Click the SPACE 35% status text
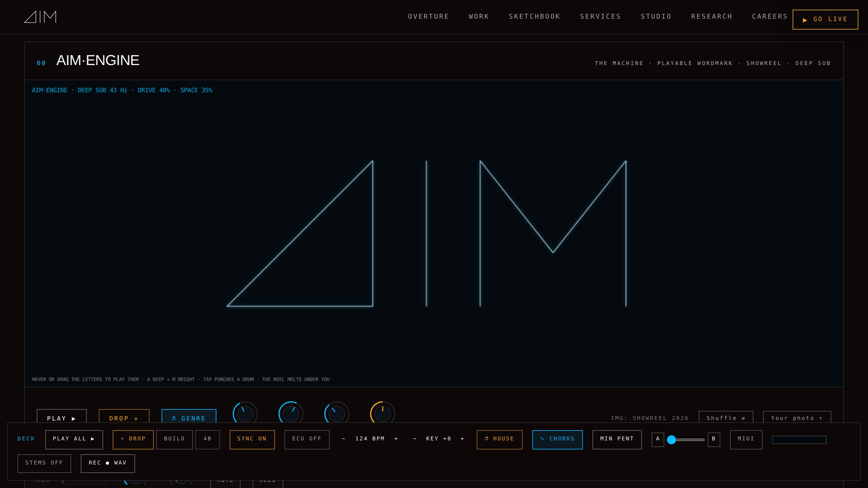This screenshot has height=488, width=868. 196,90
